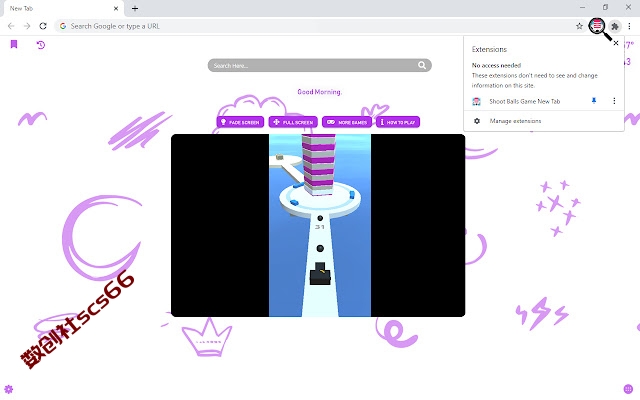Screen dimensions: 640x400
Task: Open Chrome three-dot menu
Action: [629, 26]
